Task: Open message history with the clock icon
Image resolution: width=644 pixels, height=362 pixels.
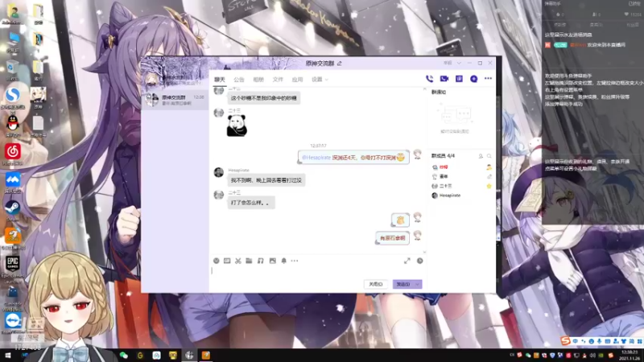Action: click(x=419, y=261)
